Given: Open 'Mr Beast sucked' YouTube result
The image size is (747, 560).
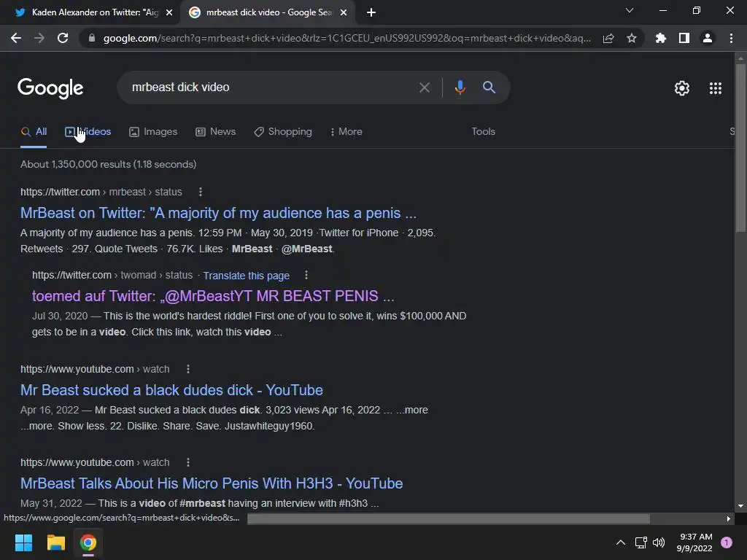Looking at the screenshot, I should pos(171,391).
